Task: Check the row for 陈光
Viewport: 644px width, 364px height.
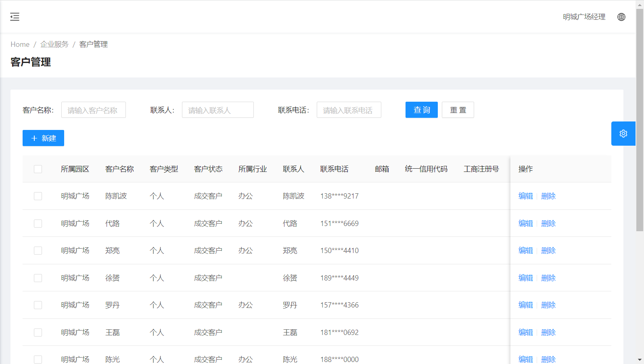Action: 38,360
